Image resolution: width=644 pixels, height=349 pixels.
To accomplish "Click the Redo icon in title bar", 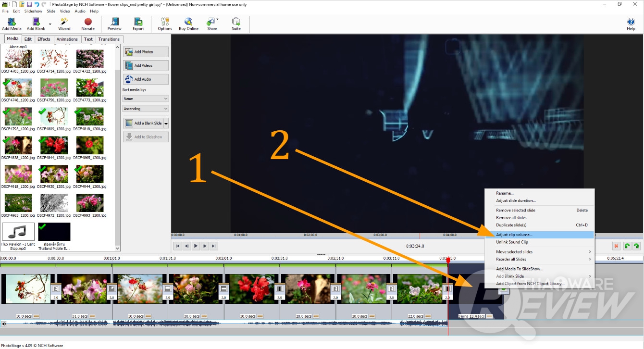I will (44, 4).
